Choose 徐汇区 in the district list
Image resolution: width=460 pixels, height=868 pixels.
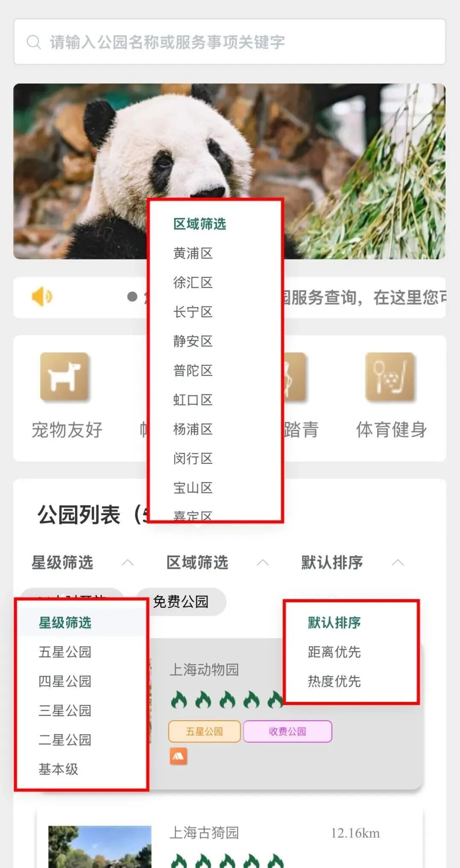[193, 283]
